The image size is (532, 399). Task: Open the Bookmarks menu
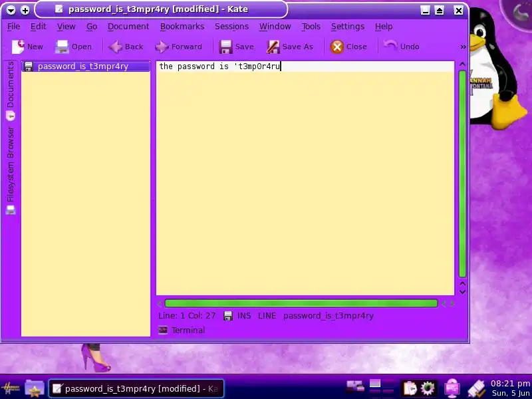pos(182,27)
